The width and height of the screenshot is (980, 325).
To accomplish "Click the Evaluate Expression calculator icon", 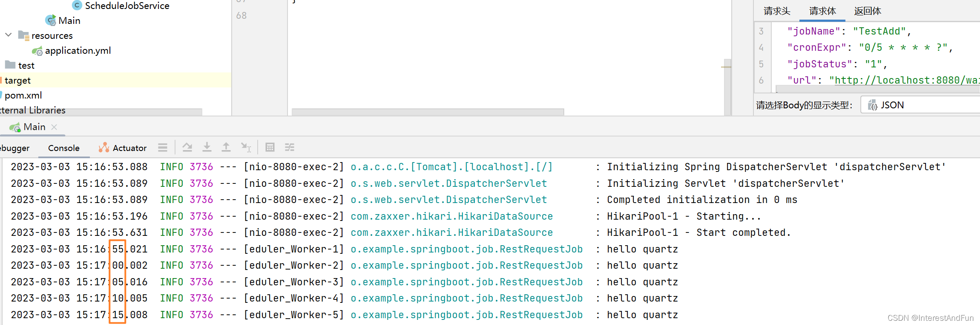I will pyautogui.click(x=270, y=147).
